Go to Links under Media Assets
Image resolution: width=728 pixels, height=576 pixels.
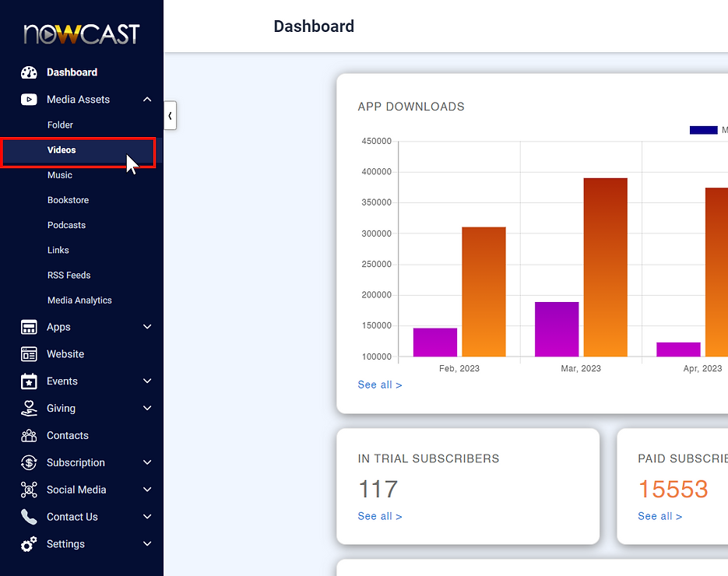coord(58,250)
